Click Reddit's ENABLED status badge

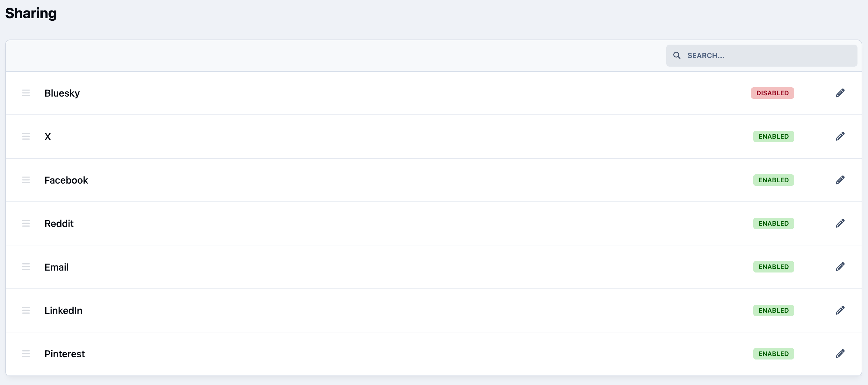pyautogui.click(x=773, y=223)
